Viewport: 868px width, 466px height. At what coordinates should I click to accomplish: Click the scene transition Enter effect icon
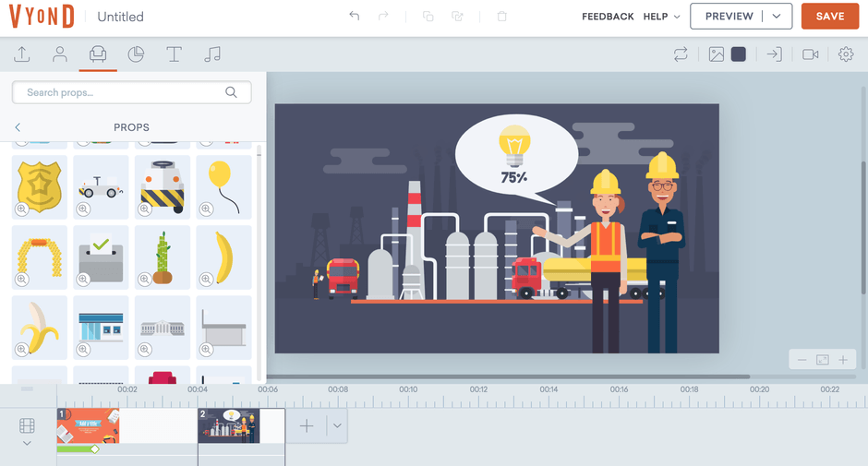[x=774, y=54]
